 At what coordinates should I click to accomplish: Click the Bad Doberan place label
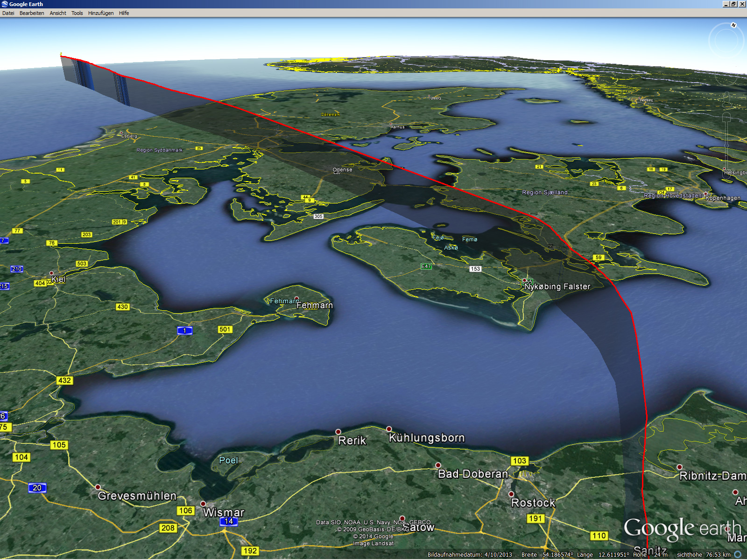point(472,474)
